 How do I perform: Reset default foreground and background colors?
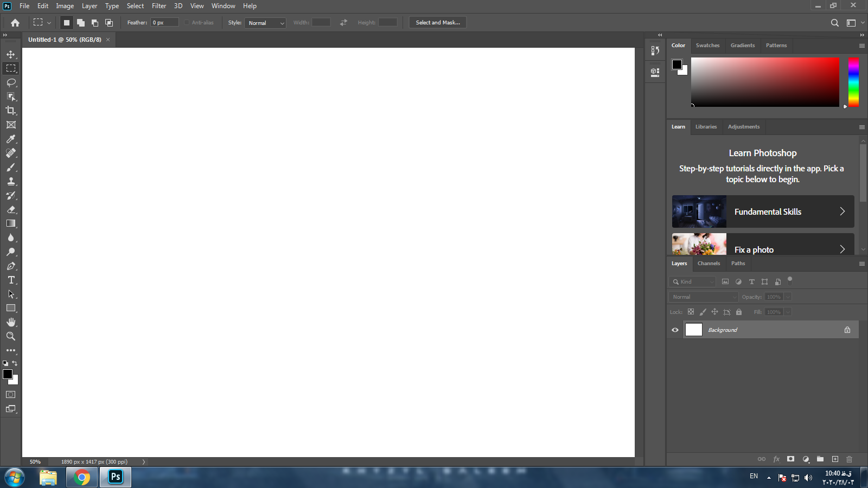(5, 363)
